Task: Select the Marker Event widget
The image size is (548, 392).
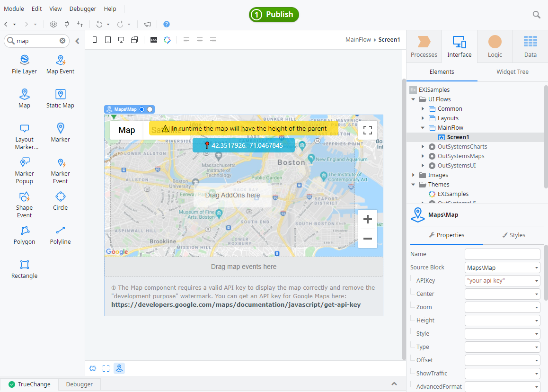Action: pyautogui.click(x=60, y=170)
